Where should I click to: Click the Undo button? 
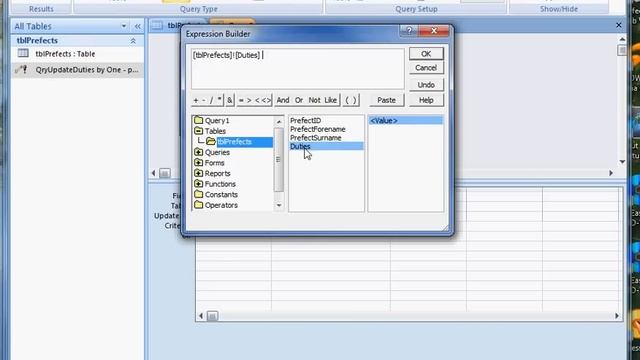tap(426, 85)
